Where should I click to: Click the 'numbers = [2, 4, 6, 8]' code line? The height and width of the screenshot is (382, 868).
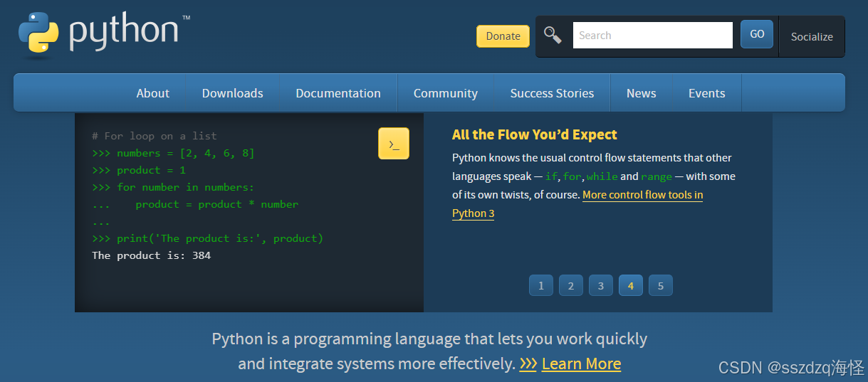coord(173,153)
